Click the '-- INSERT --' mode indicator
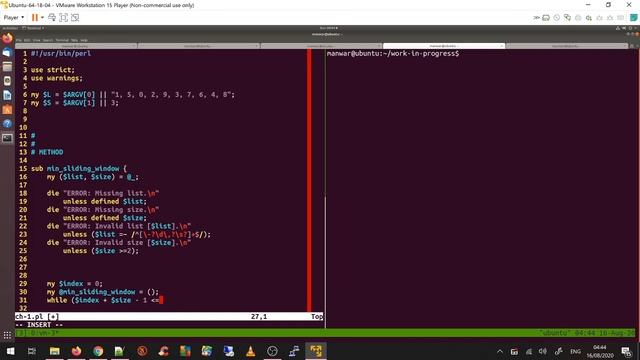 (x=39, y=325)
